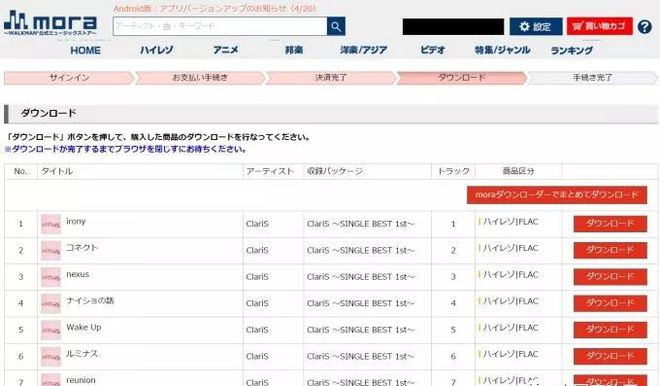Download track コネクト

[x=610, y=250]
